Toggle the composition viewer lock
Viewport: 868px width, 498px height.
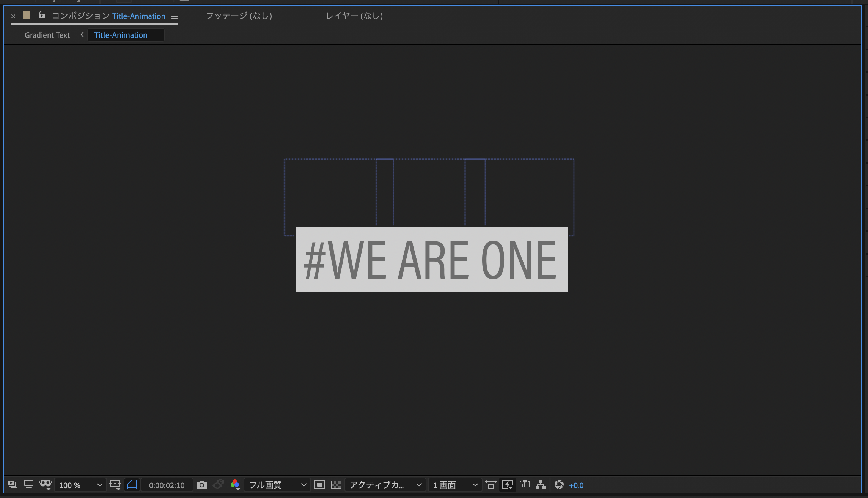(42, 15)
